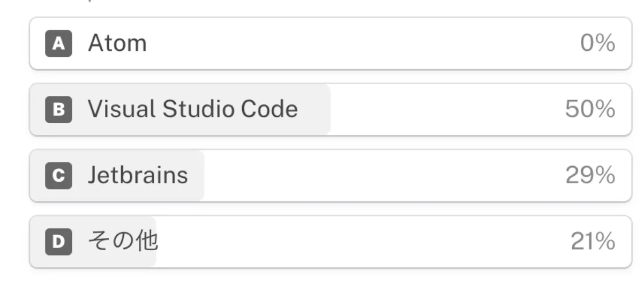Click the 0% result for Atom
This screenshot has width=644, height=299.
coord(597,43)
